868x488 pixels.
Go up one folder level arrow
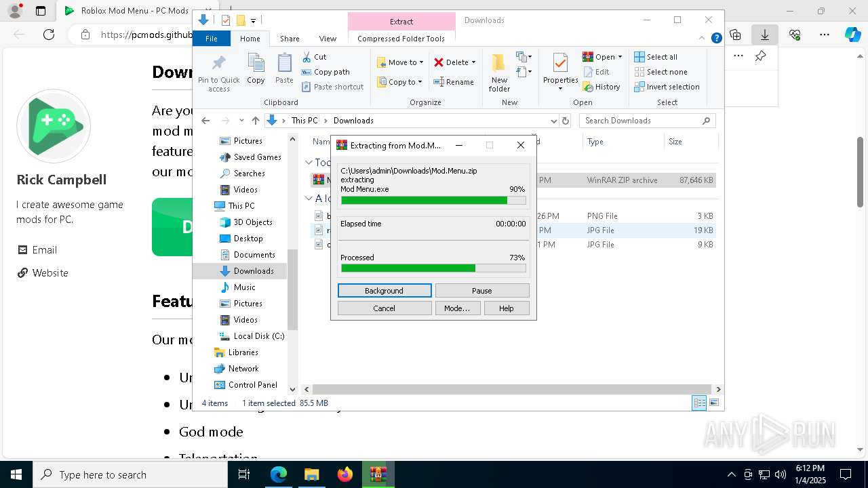point(255,121)
